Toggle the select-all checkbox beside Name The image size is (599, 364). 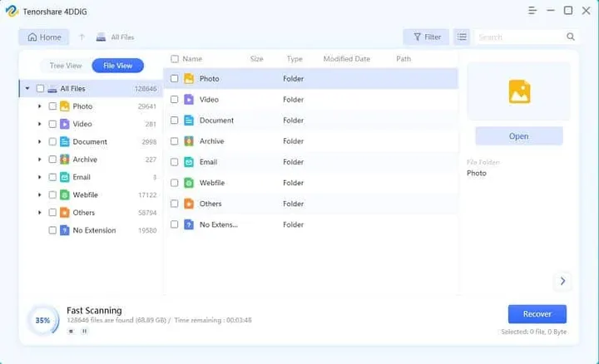[x=175, y=59]
